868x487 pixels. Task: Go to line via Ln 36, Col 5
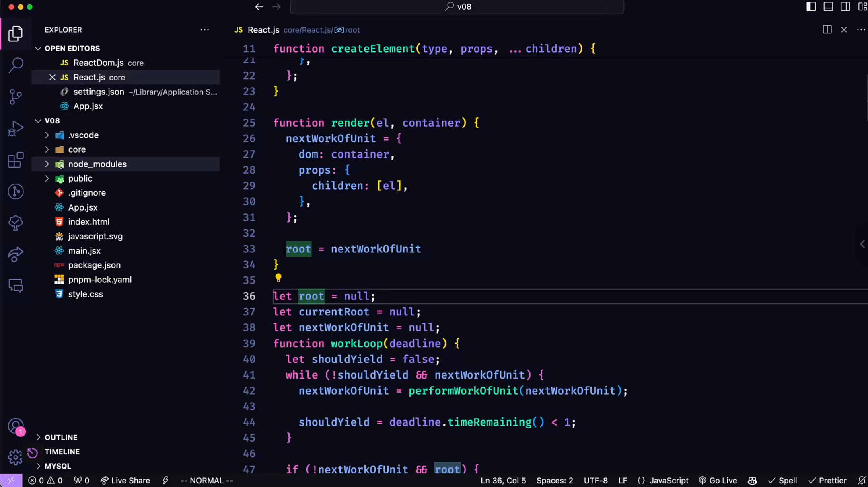pyautogui.click(x=503, y=480)
